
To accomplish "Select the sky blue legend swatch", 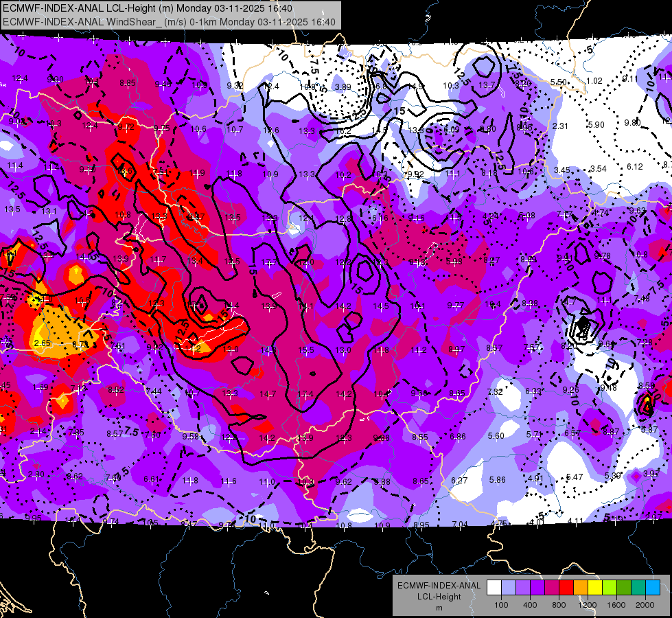I will pyautogui.click(x=653, y=588).
